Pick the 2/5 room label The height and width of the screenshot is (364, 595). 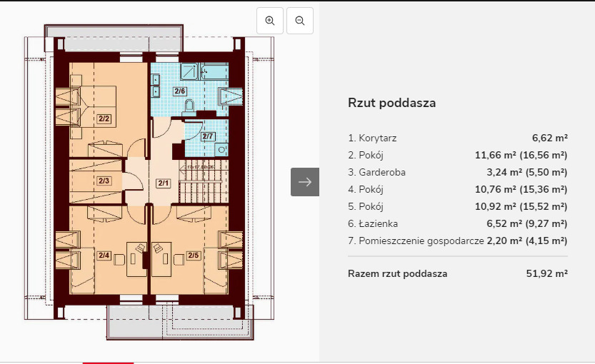194,255
